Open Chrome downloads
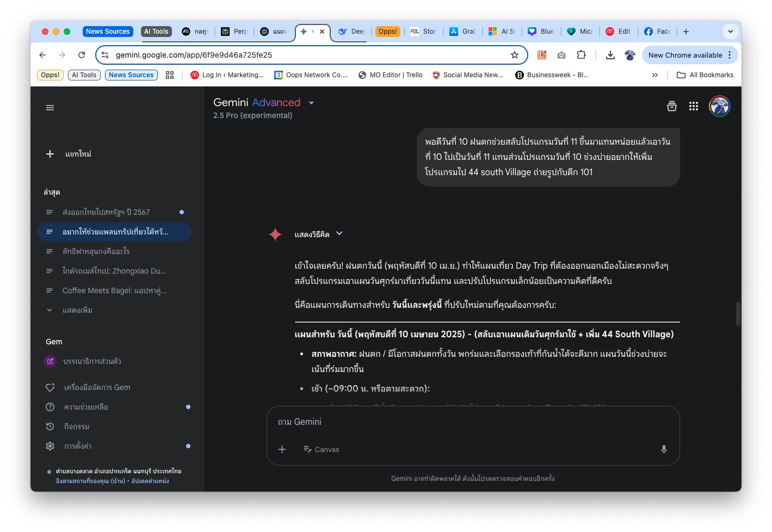772x532 pixels. [610, 55]
